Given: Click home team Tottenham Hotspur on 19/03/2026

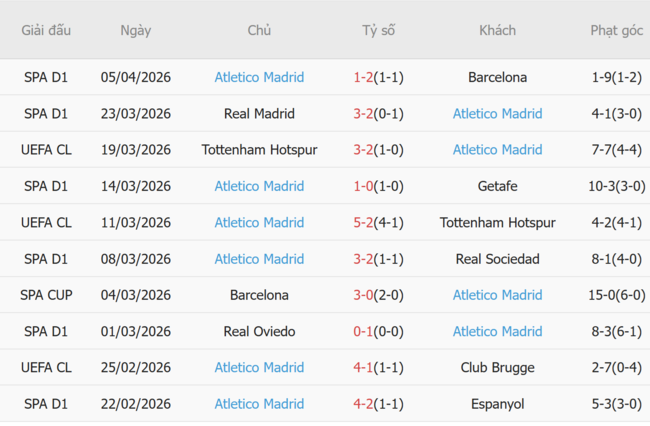Looking at the screenshot, I should [x=259, y=150].
